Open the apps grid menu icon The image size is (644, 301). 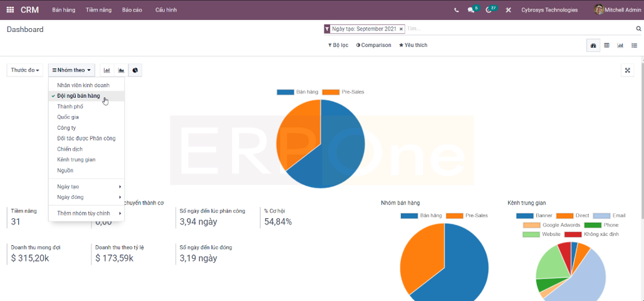(x=10, y=10)
